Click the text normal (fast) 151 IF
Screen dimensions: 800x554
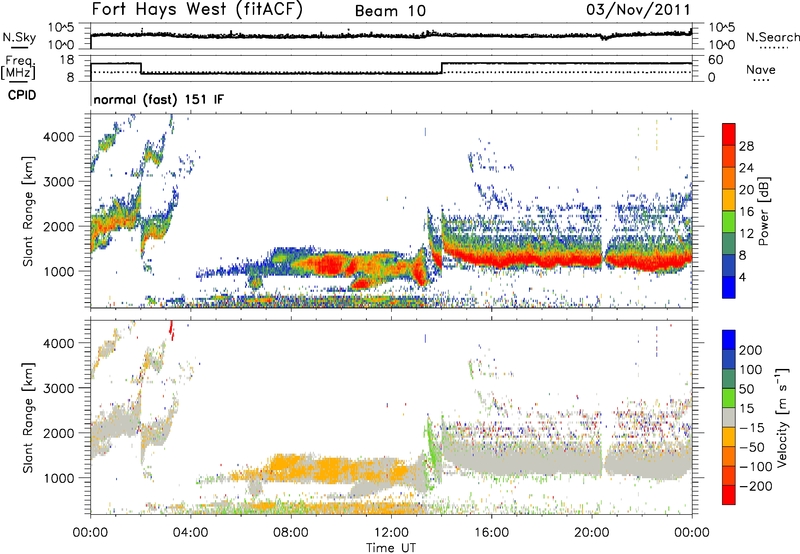tap(159, 99)
